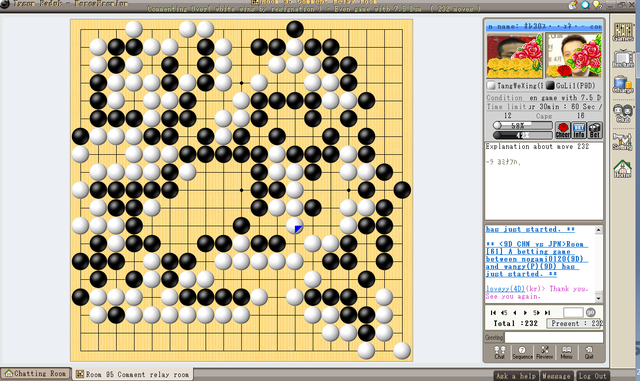Click the paint palette icon in title bar
This screenshot has width=640, height=381.
point(573,4)
